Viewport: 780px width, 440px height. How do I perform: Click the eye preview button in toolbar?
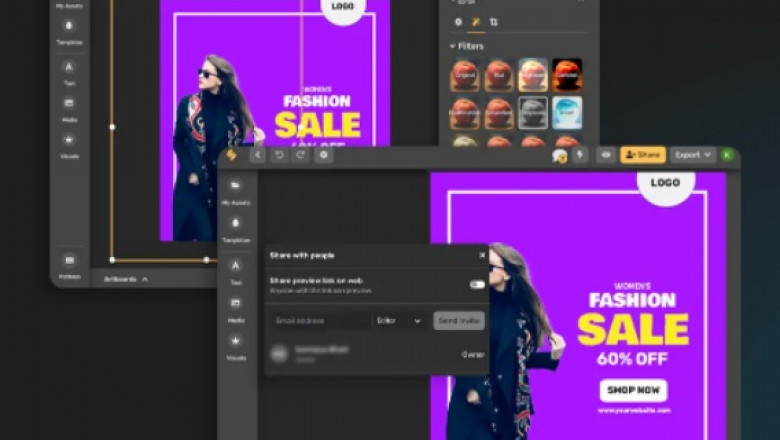coord(605,155)
